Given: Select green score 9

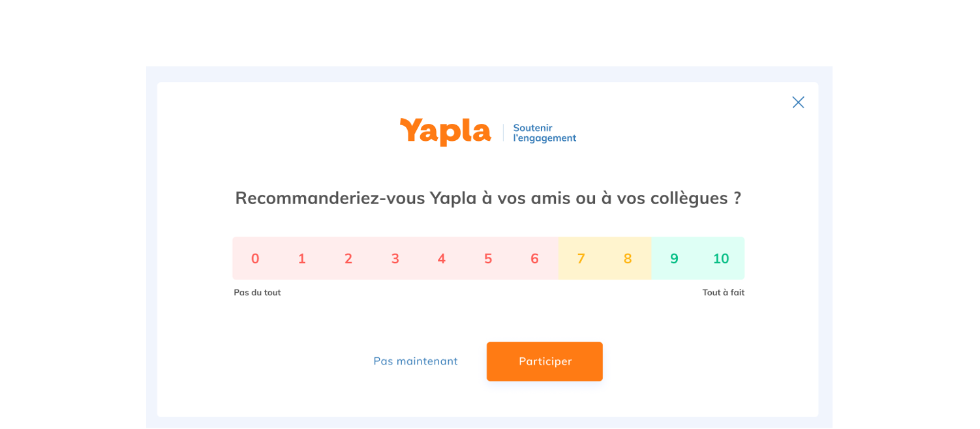Looking at the screenshot, I should 674,258.
